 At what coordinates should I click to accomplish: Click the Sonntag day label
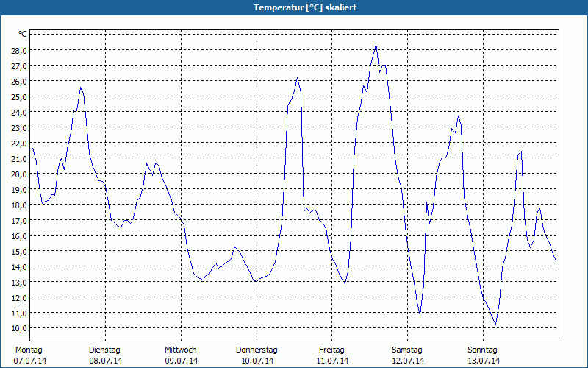[483, 350]
